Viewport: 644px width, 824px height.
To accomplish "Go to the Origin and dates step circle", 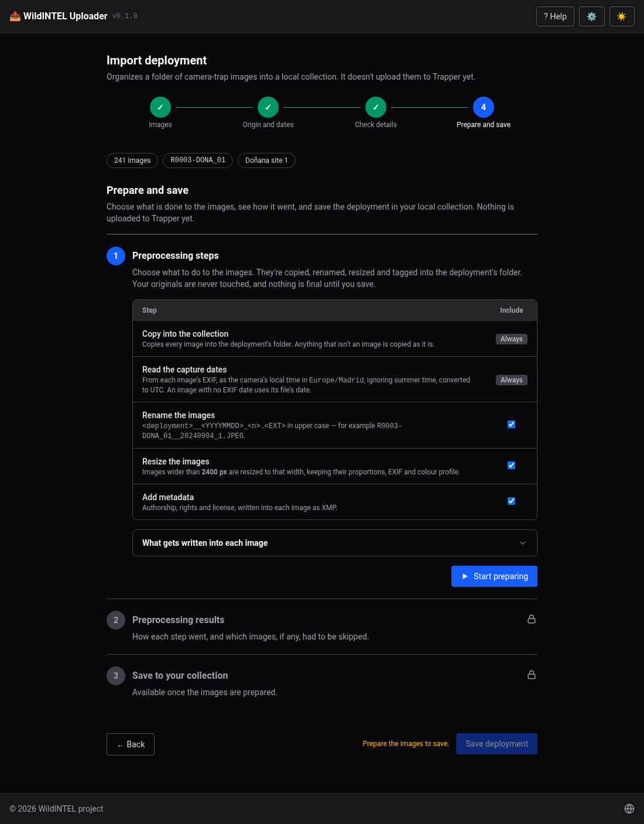I will pos(268,107).
